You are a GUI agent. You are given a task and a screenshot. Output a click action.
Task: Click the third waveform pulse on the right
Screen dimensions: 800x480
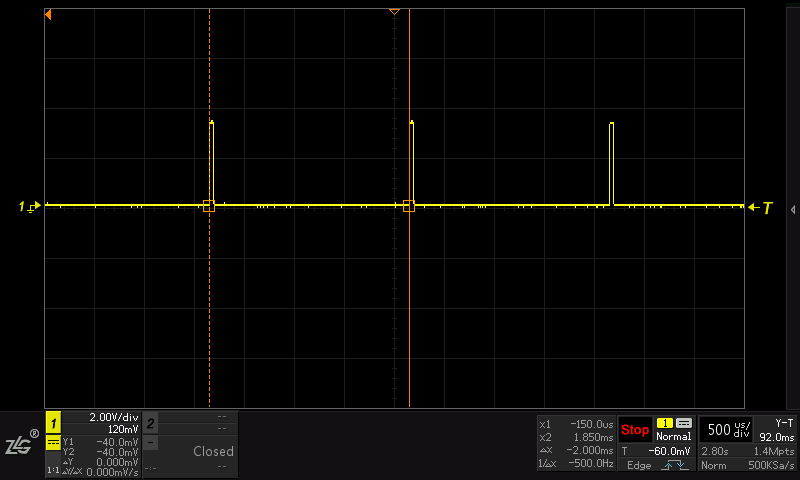pyautogui.click(x=611, y=163)
